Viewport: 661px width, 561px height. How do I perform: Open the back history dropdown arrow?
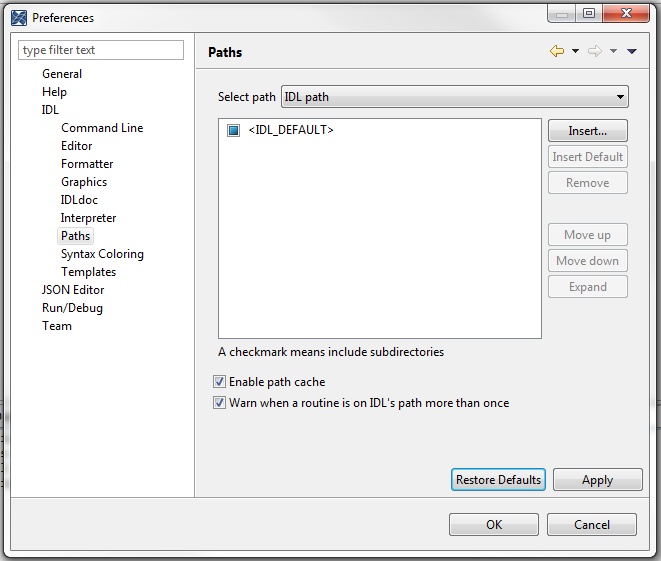(575, 51)
